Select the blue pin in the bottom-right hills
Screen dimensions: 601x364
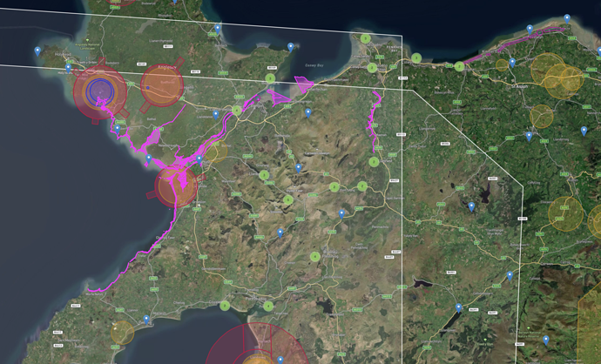pos(546,340)
